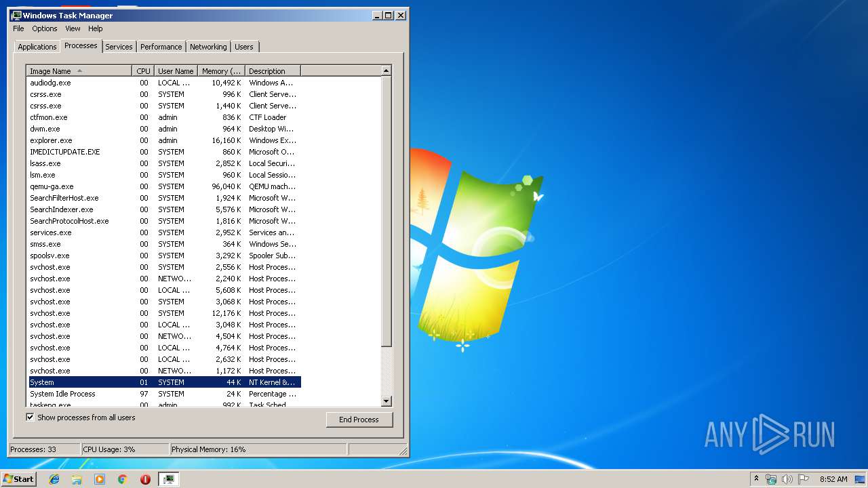The image size is (868, 488).
Task: Open the Action Center flag icon
Action: tap(803, 479)
